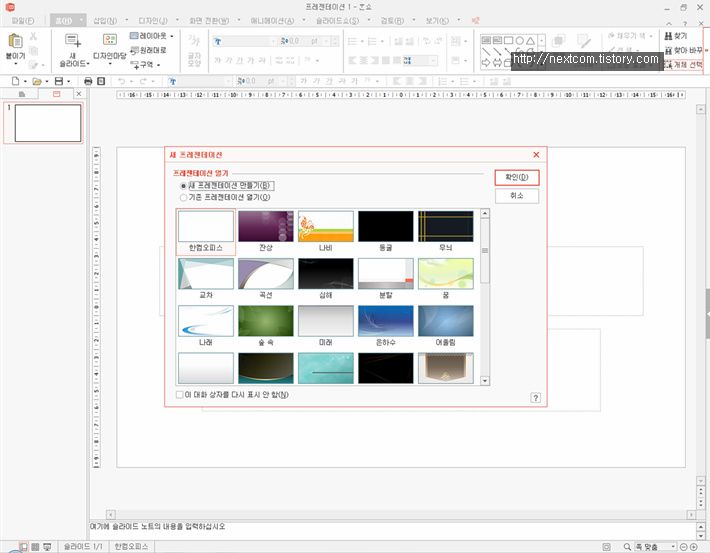Viewport: 710px width, 553px height.
Task: Click the save disk icon in quick toolbar
Action: (58, 81)
